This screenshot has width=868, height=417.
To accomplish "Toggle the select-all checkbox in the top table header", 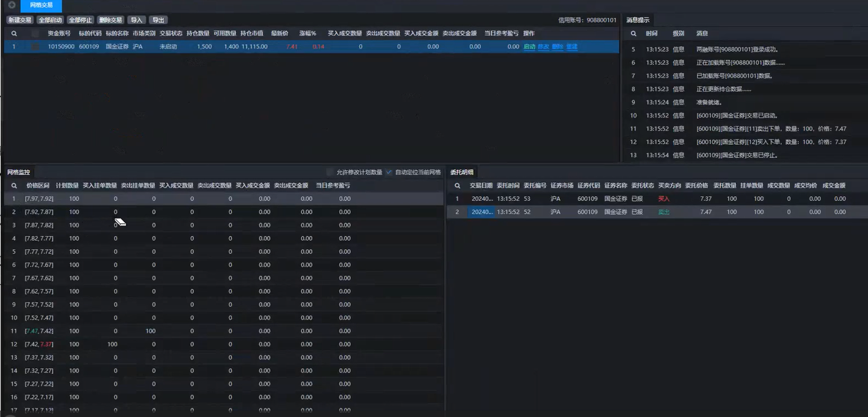I will (x=35, y=34).
